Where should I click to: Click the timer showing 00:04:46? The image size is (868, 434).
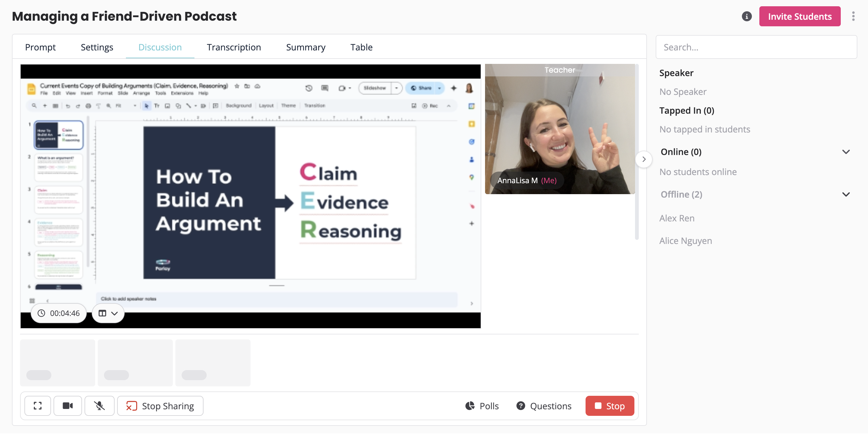pos(59,313)
